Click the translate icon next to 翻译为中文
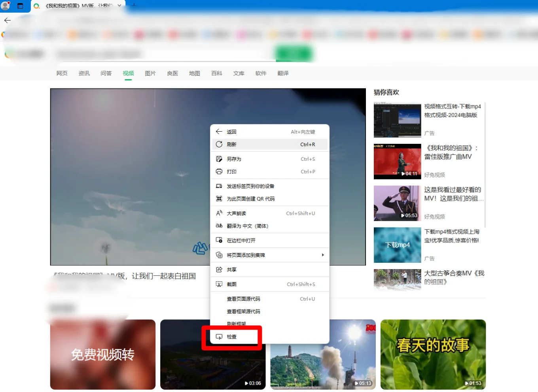 pos(219,226)
